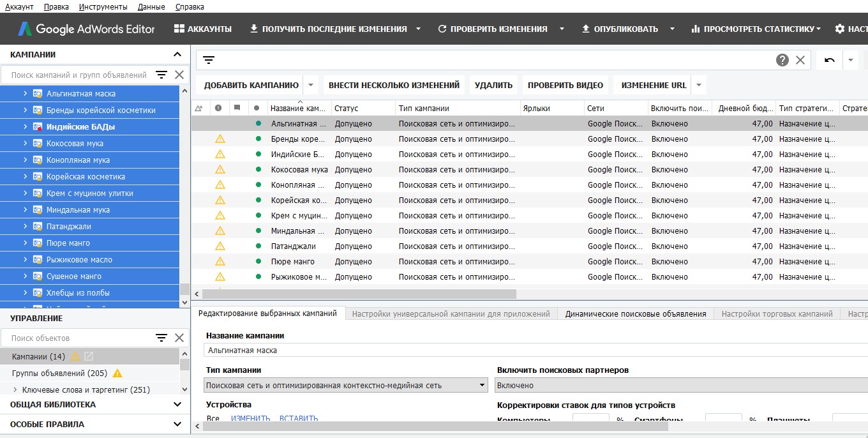Select Пюре манго in campaign tree
This screenshot has width=868, height=438.
[68, 243]
